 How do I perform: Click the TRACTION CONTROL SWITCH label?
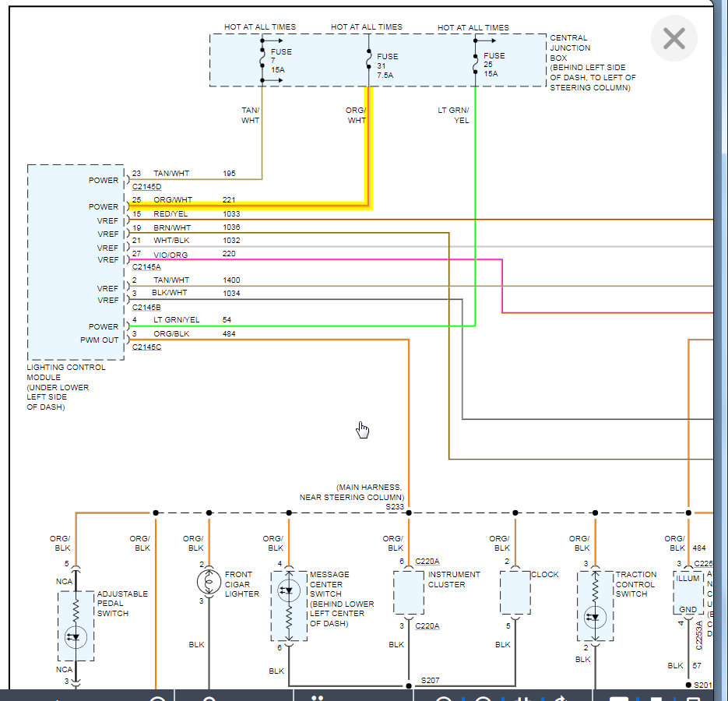tap(635, 584)
